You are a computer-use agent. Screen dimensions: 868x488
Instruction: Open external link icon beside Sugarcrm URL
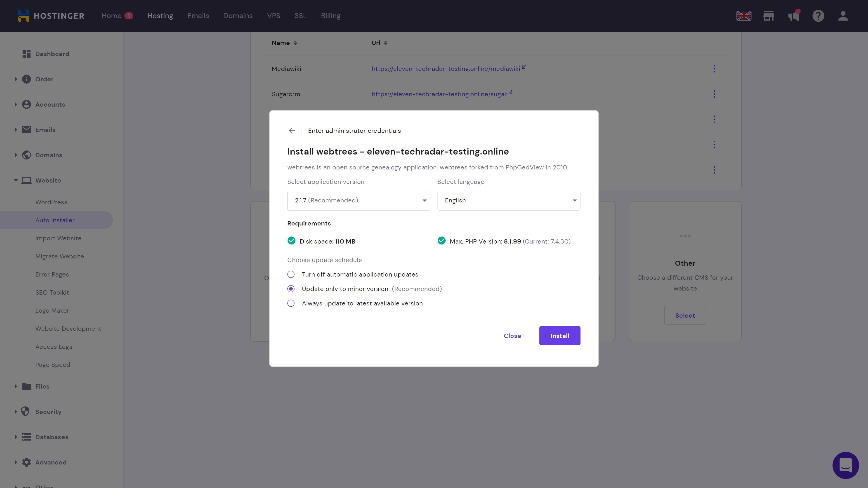click(510, 92)
